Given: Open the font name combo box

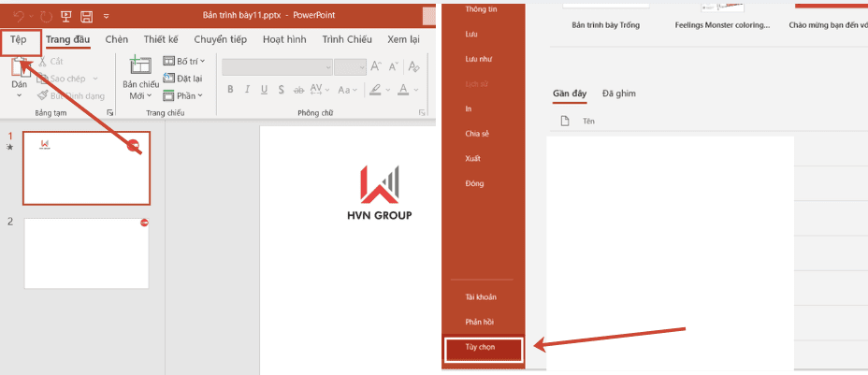Looking at the screenshot, I should tap(277, 66).
